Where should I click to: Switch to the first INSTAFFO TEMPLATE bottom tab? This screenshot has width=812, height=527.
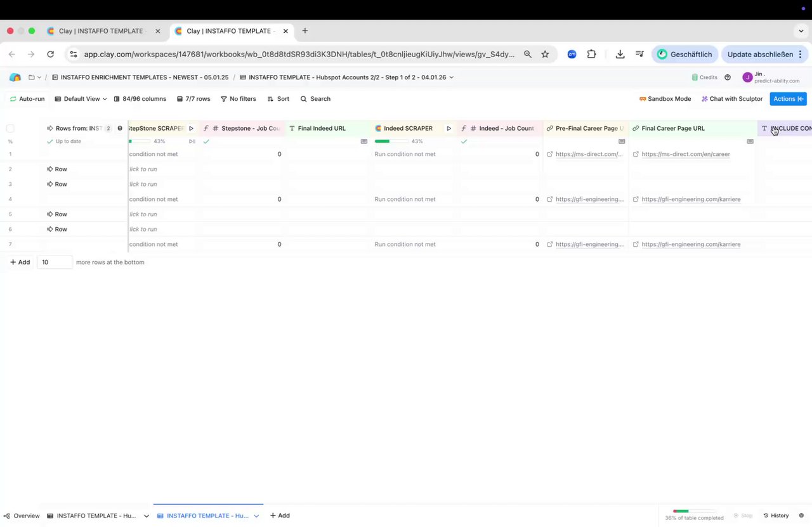pos(91,516)
